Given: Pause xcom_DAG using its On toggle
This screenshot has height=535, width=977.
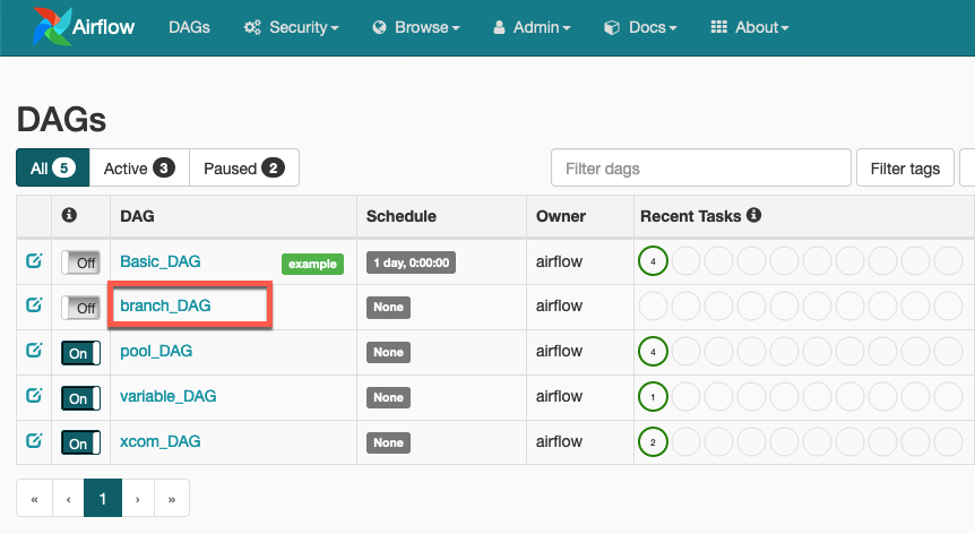Looking at the screenshot, I should click(81, 443).
